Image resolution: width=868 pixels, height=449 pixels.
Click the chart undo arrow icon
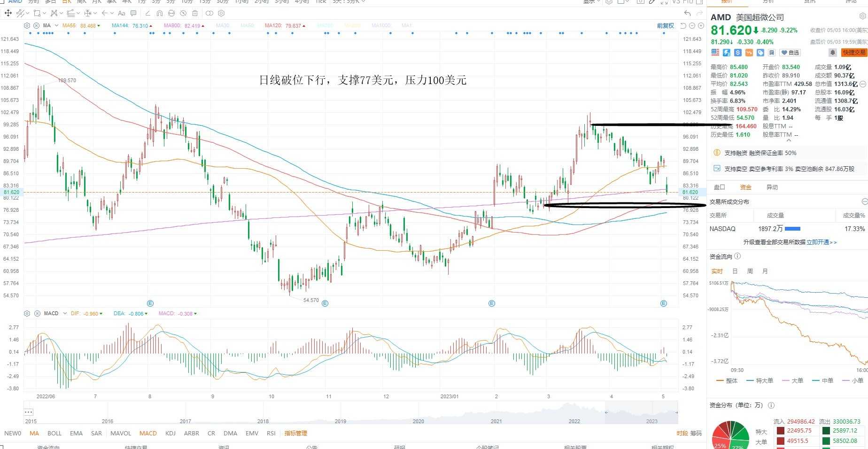click(x=688, y=13)
